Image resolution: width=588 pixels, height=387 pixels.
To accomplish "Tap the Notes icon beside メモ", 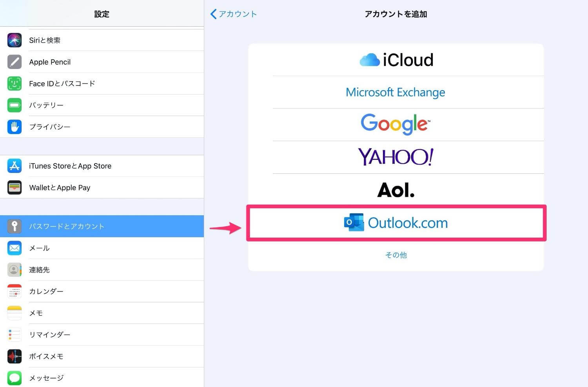I will click(x=15, y=313).
